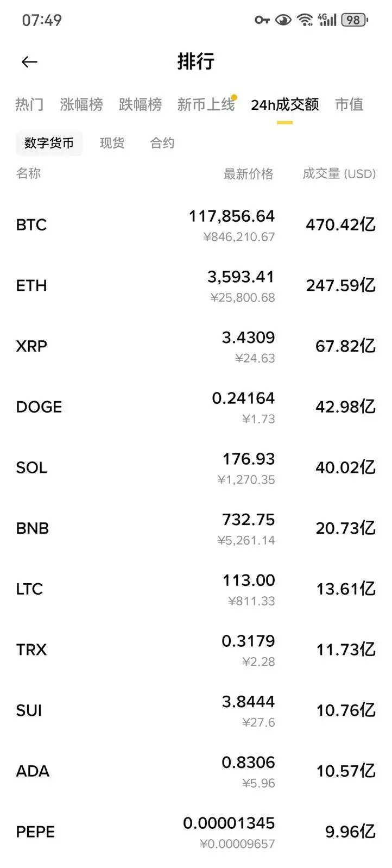
Task: Switch to the 涨幅榜 tab
Action: (81, 104)
